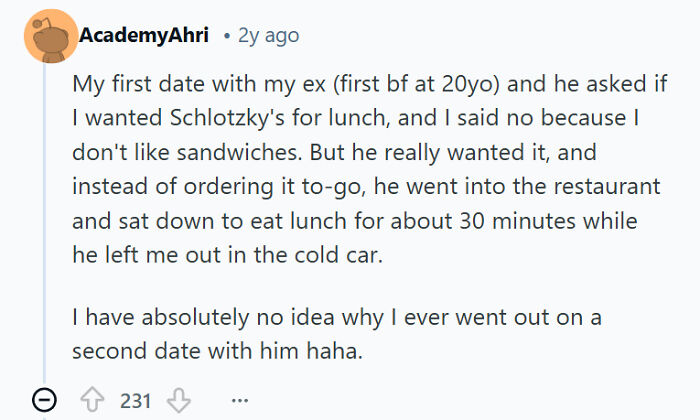Click the vertical thread line beside comment
The height and width of the screenshot is (420, 700).
point(44,220)
